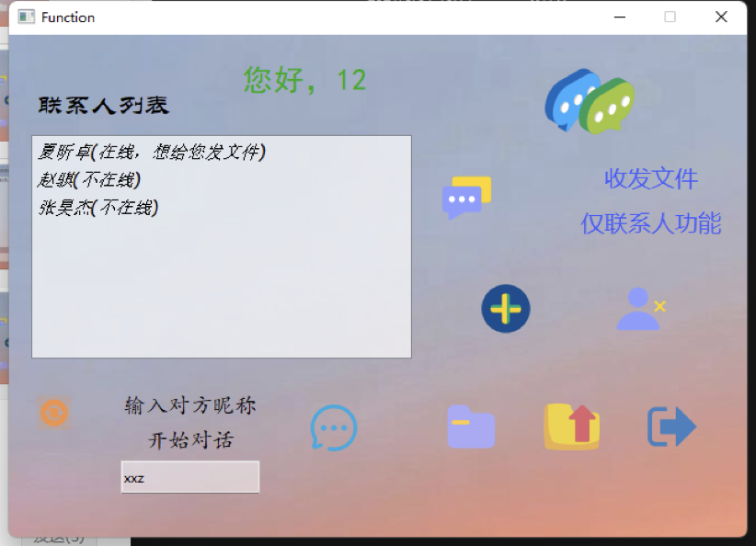Click the blue add contact plus icon
Viewport: 756px width, 546px height.
[x=506, y=309]
